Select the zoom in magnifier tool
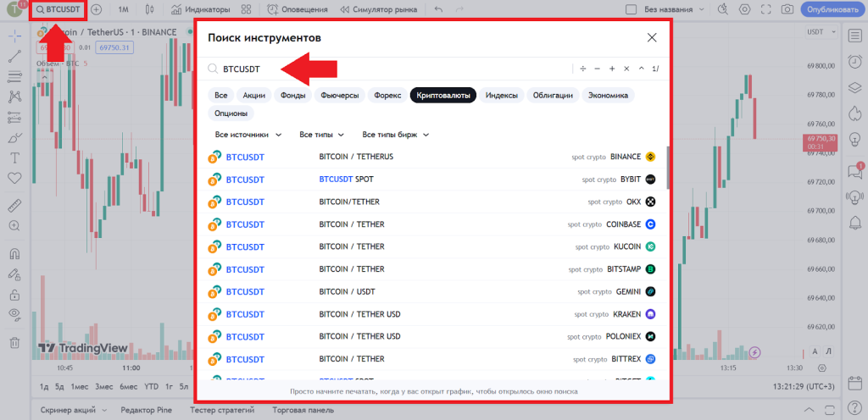This screenshot has height=420, width=868. [15, 226]
